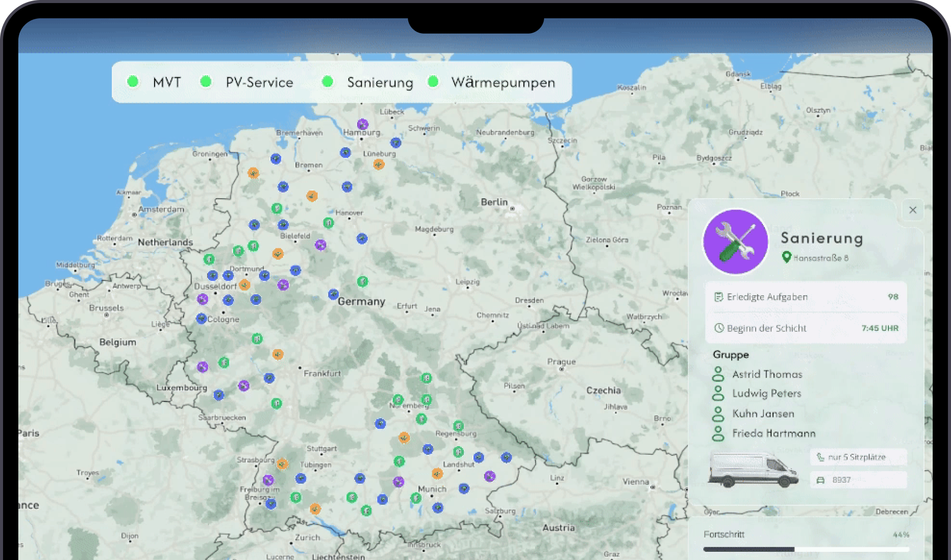Screen dimensions: 951x560
Task: Select group member Astrid Thomas
Action: (767, 375)
